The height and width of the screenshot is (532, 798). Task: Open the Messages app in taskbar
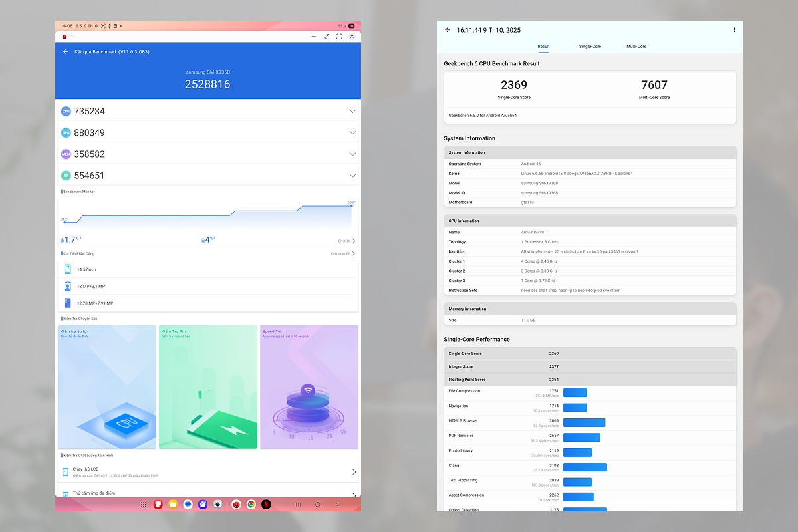tap(188, 505)
